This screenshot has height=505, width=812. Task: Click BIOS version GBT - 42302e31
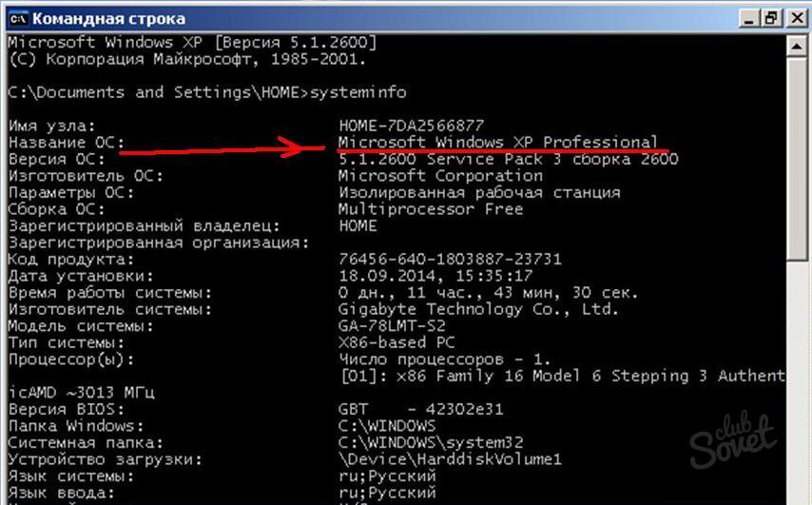[x=421, y=410]
